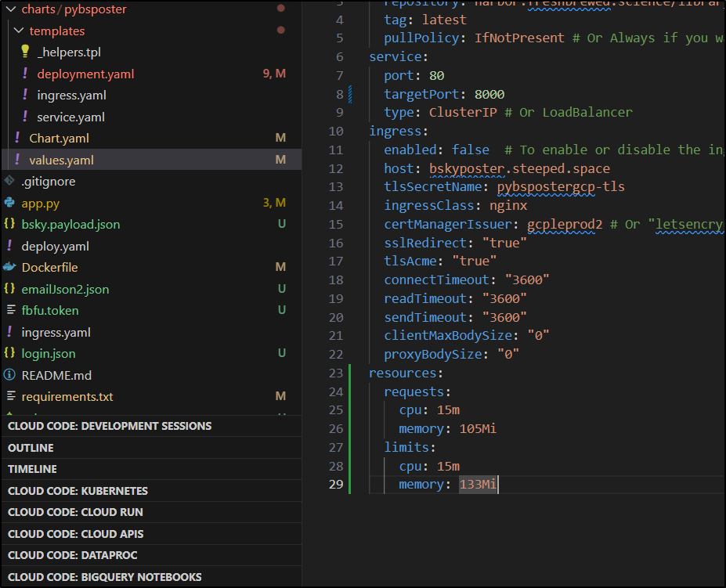Click the Dockerfile whale icon
726x588 pixels.
tap(9, 268)
